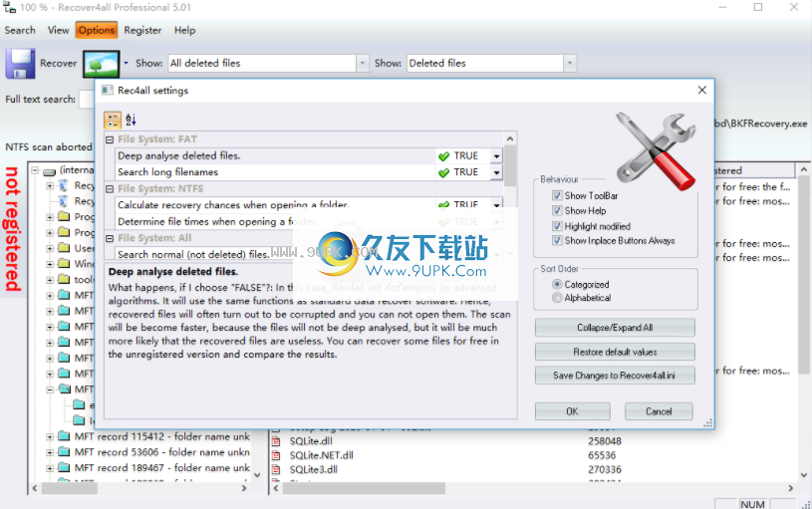Open dropdown for Calculate recovery chances
Image resolution: width=812 pixels, height=509 pixels.
496,204
